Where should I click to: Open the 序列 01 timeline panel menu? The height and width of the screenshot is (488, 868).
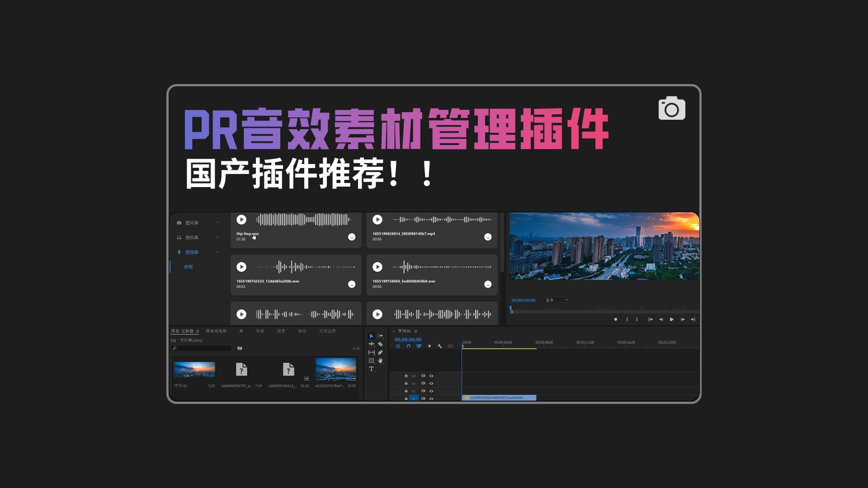pos(416,331)
